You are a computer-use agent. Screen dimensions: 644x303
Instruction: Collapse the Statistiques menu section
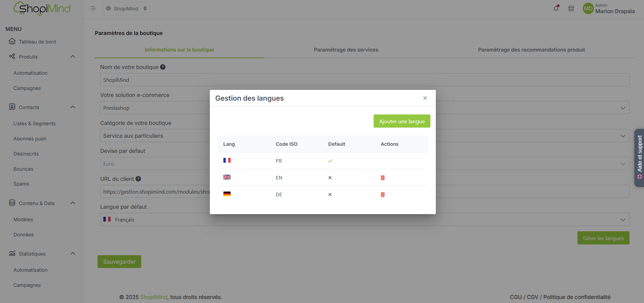[73, 254]
